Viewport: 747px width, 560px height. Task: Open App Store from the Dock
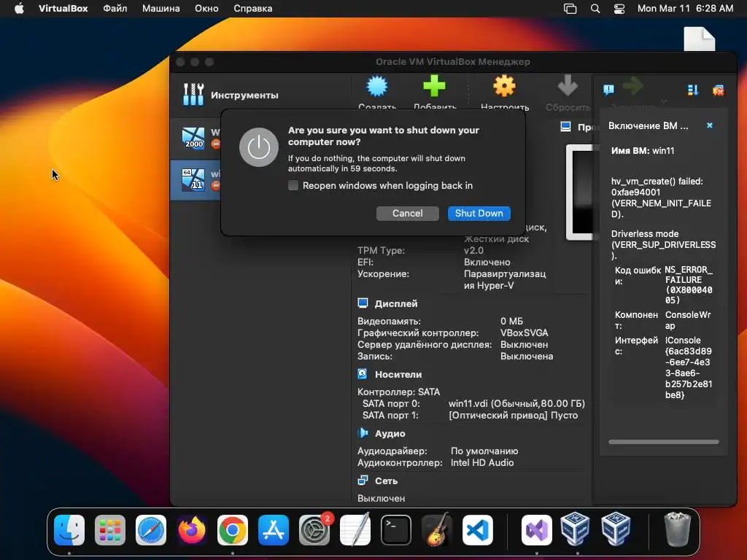pos(273,529)
